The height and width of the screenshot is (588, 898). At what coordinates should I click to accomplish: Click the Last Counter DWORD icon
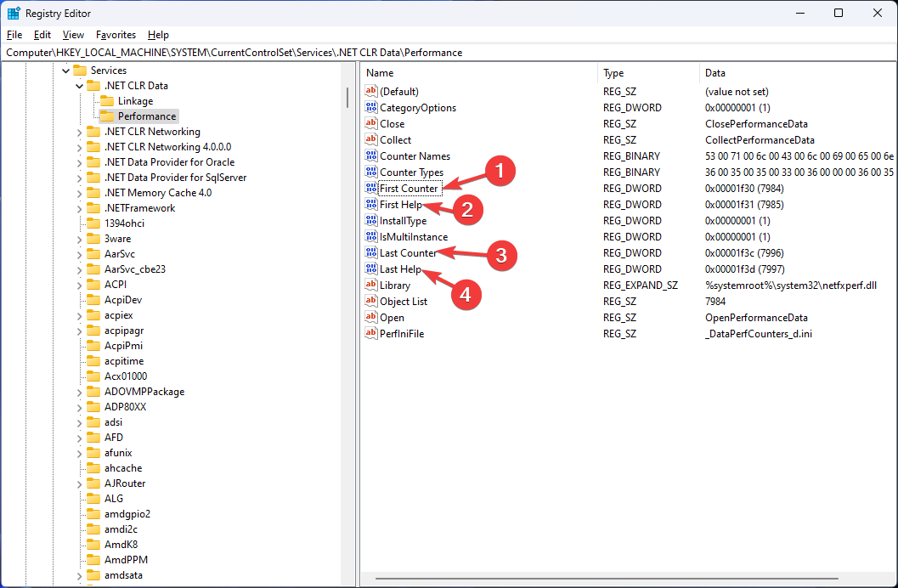pos(371,252)
